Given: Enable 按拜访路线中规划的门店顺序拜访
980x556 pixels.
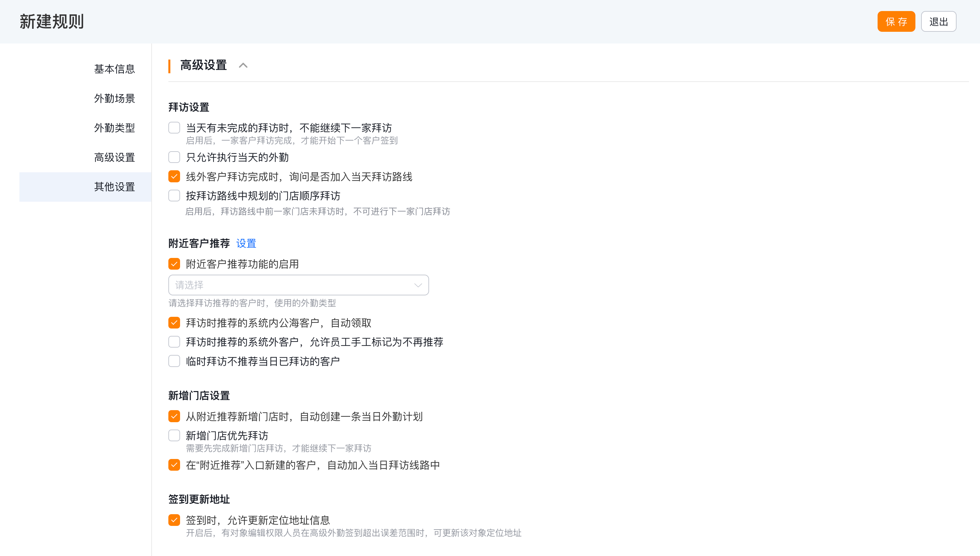Looking at the screenshot, I should (174, 195).
